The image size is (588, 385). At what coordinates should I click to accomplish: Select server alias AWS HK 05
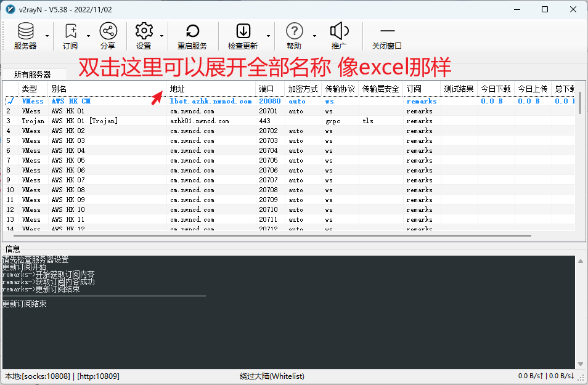click(x=68, y=160)
